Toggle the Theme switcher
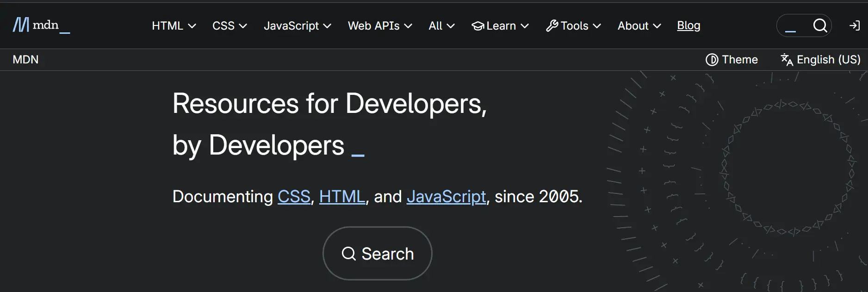Screen dimensions: 868x292 click(x=732, y=60)
